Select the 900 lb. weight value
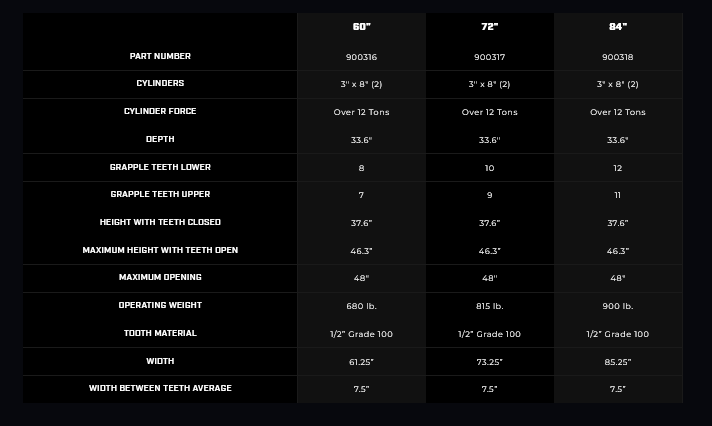This screenshot has width=712, height=426. [x=617, y=306]
